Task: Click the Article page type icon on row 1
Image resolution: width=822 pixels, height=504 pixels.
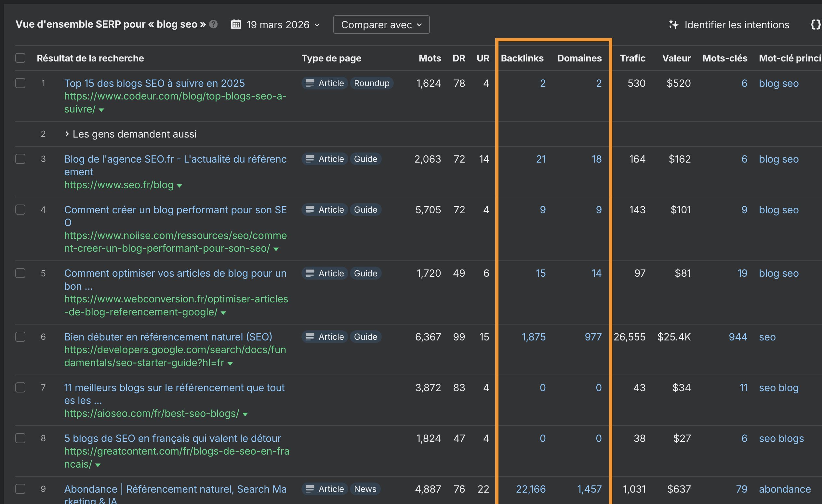Action: point(310,83)
